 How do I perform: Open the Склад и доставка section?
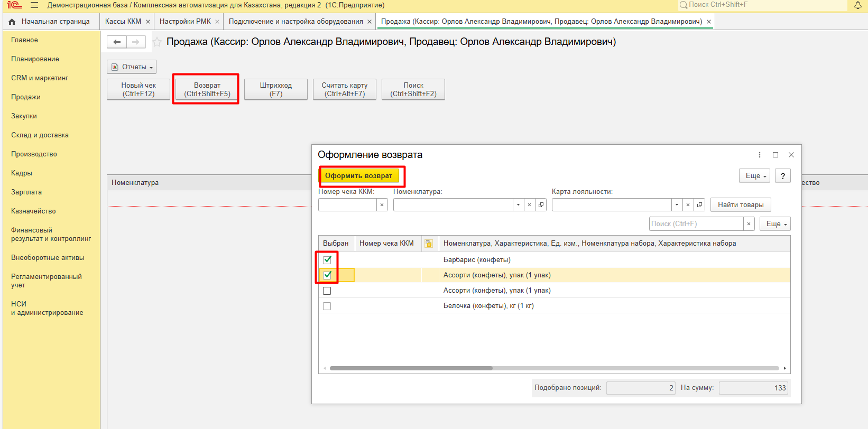click(x=40, y=135)
